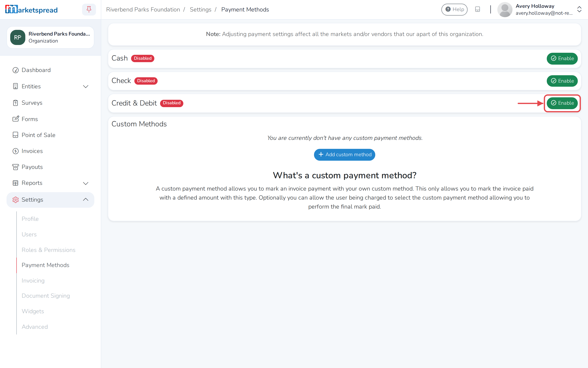Enable the Cash payment method
588x368 pixels.
[x=562, y=58]
